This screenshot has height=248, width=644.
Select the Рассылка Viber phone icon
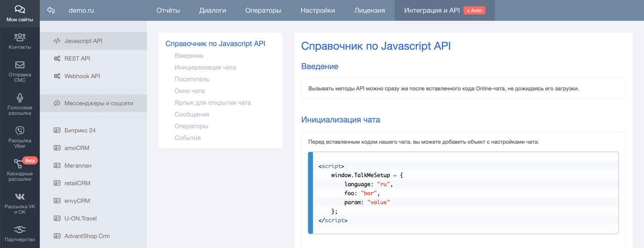click(x=20, y=131)
